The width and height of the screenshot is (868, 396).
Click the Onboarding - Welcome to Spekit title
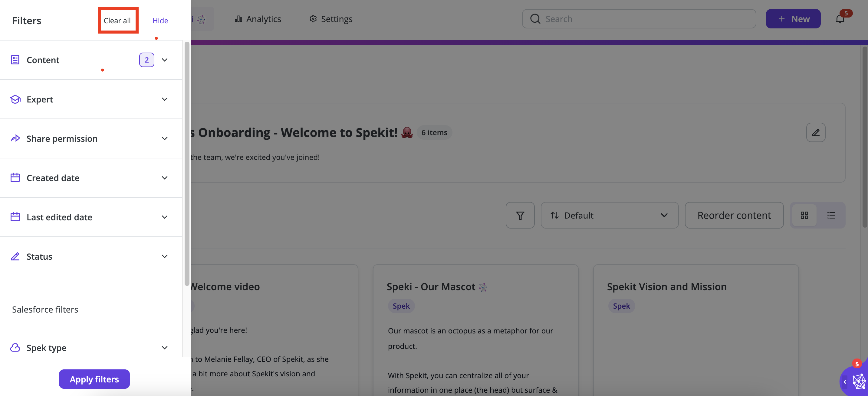coord(298,133)
